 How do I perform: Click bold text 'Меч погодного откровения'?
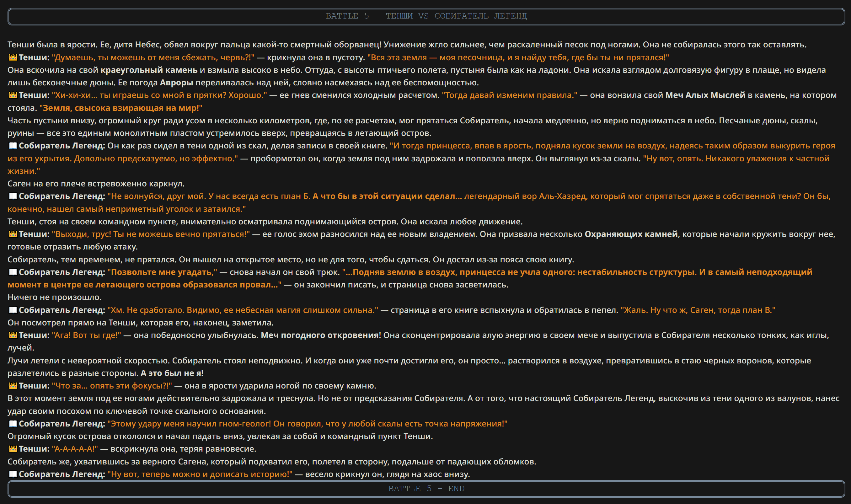point(319,335)
